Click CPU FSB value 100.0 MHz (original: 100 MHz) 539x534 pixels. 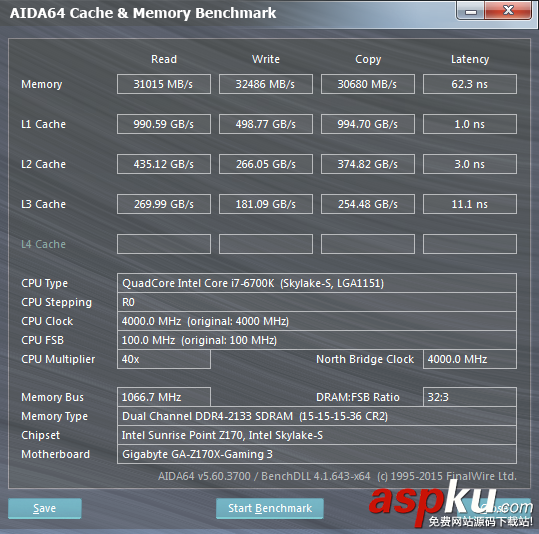[317, 340]
